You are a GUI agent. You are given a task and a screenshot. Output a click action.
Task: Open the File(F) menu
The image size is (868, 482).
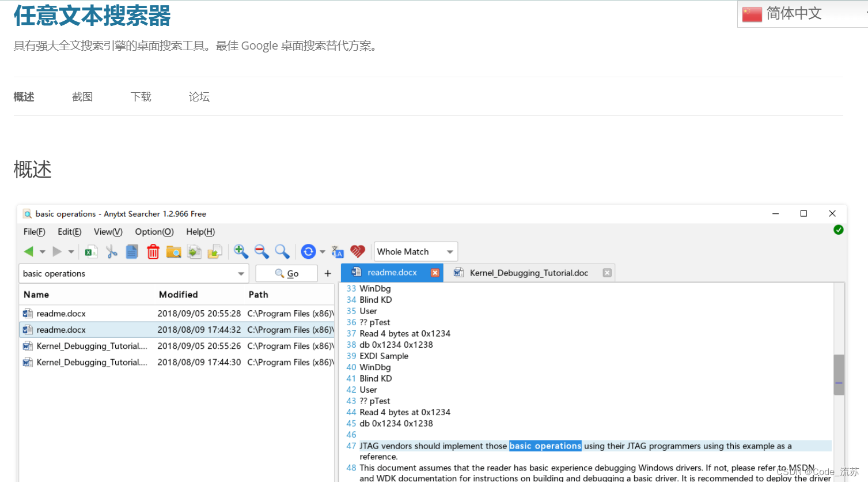coord(35,232)
